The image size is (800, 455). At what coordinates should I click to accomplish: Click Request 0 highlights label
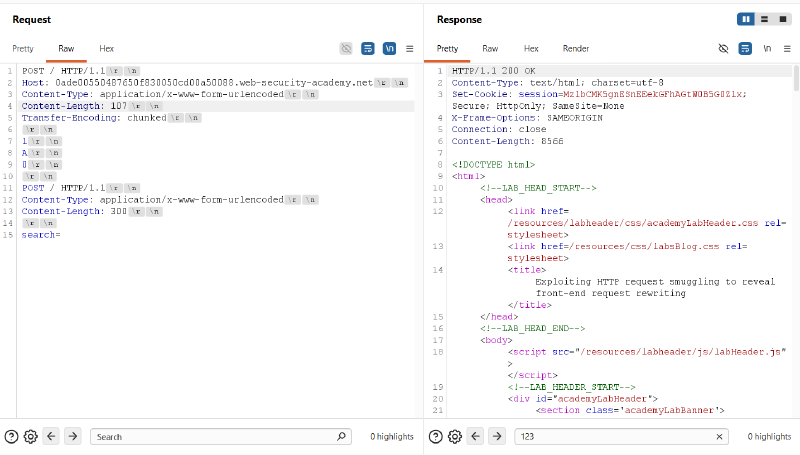(392, 437)
